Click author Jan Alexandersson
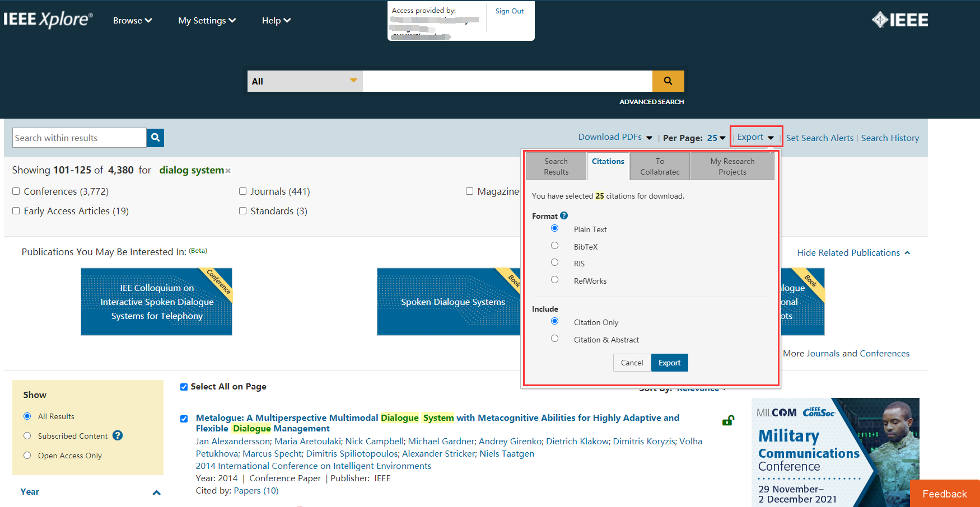This screenshot has width=980, height=507. coord(233,441)
